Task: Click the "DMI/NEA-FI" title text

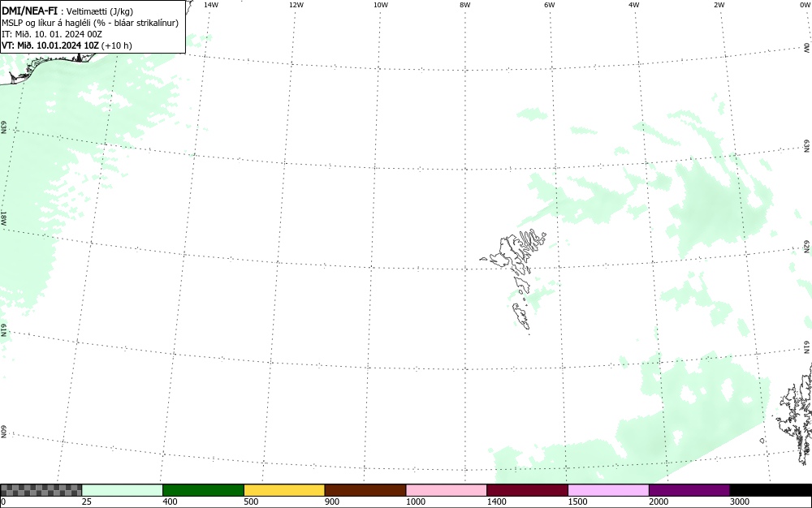Action: (29, 11)
